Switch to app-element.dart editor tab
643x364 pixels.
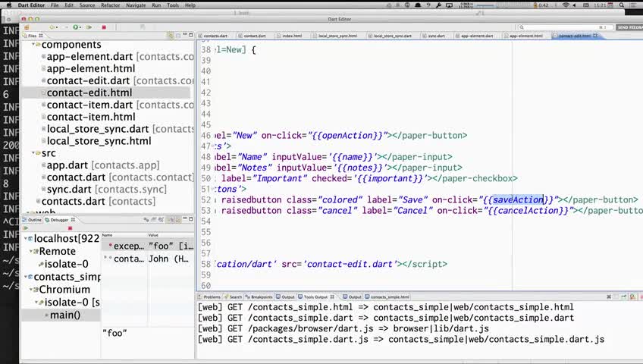point(475,36)
